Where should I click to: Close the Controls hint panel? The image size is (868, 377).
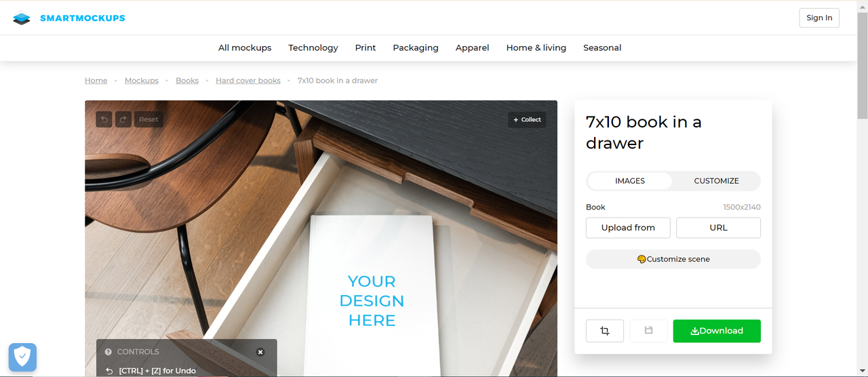[260, 352]
